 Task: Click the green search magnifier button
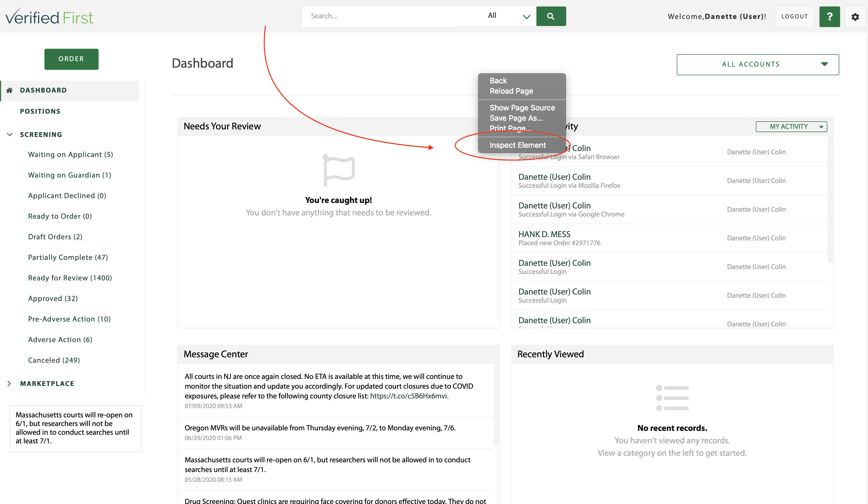[551, 16]
